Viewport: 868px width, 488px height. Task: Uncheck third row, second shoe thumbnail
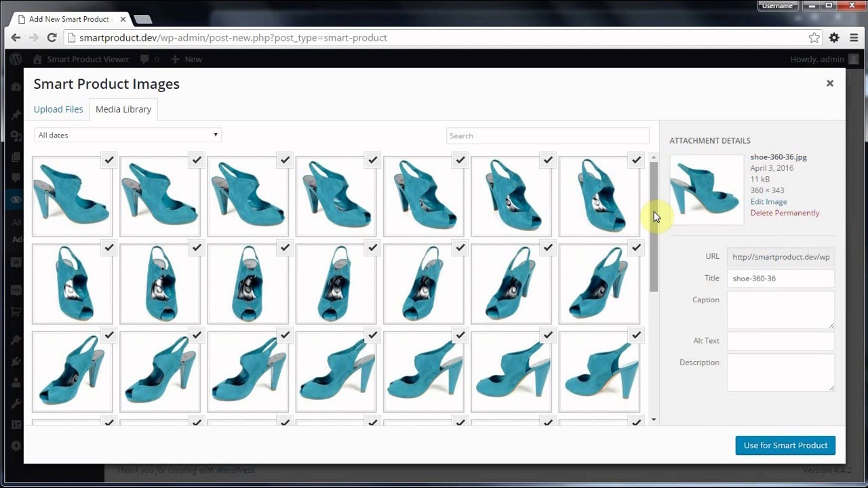(197, 335)
